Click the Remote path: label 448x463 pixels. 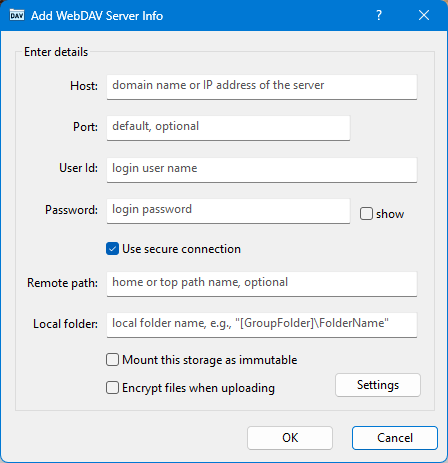point(63,283)
